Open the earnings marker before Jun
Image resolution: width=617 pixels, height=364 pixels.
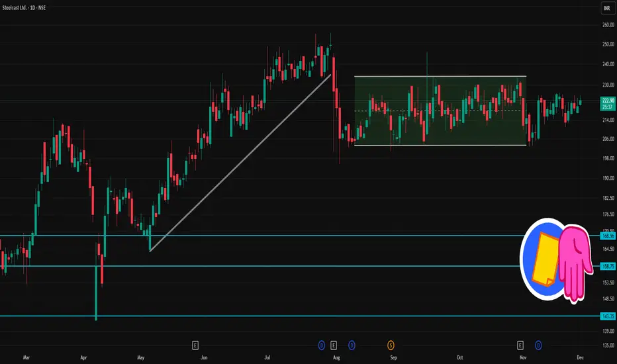(195, 345)
